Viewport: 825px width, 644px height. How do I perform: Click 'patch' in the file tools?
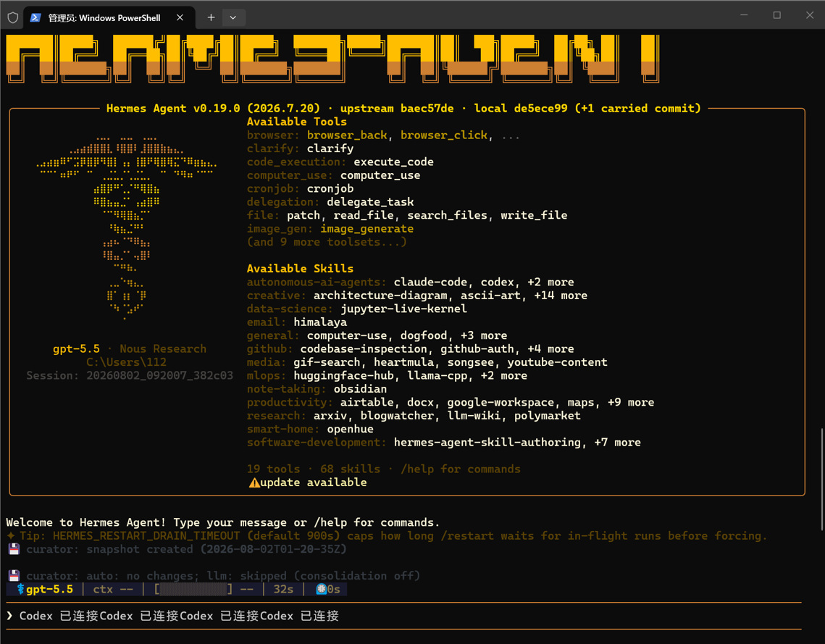coord(303,215)
